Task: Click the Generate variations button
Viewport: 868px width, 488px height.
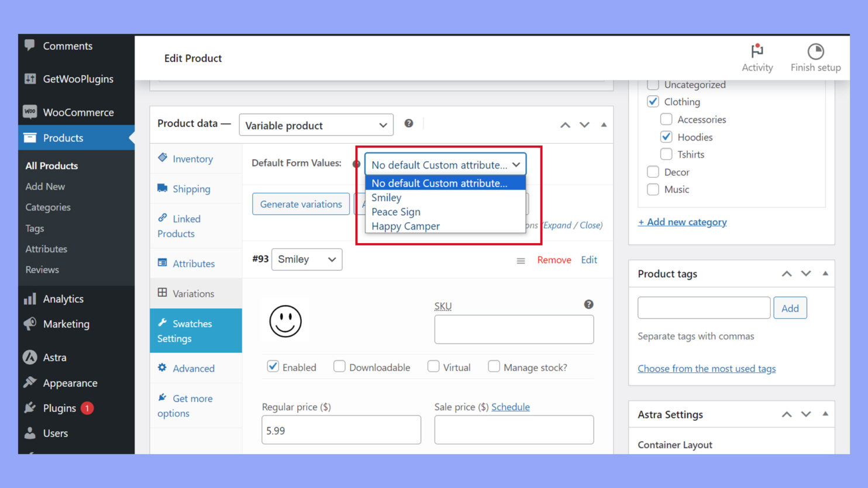Action: point(301,204)
